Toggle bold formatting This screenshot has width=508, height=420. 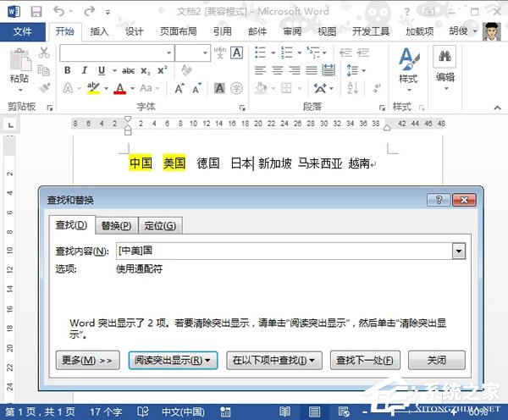click(68, 70)
